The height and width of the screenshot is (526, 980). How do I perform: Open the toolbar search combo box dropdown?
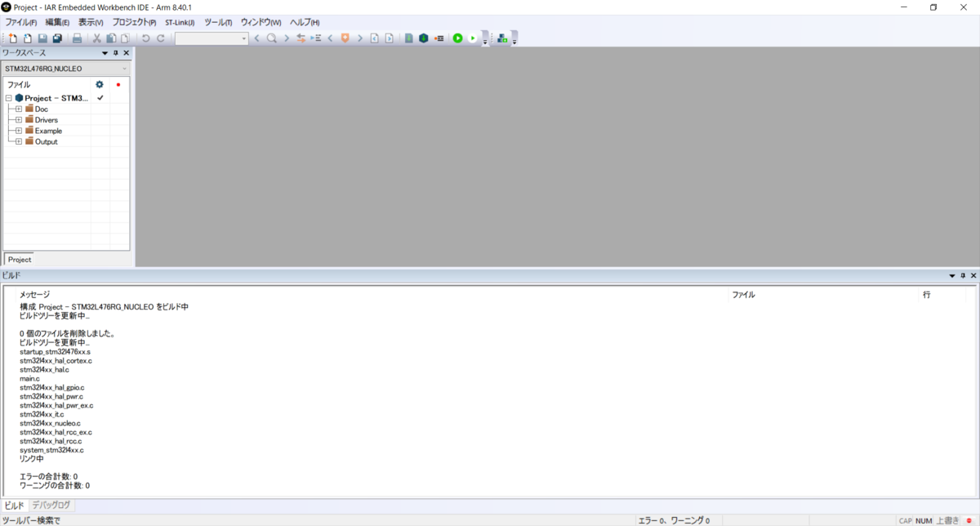[x=243, y=38]
